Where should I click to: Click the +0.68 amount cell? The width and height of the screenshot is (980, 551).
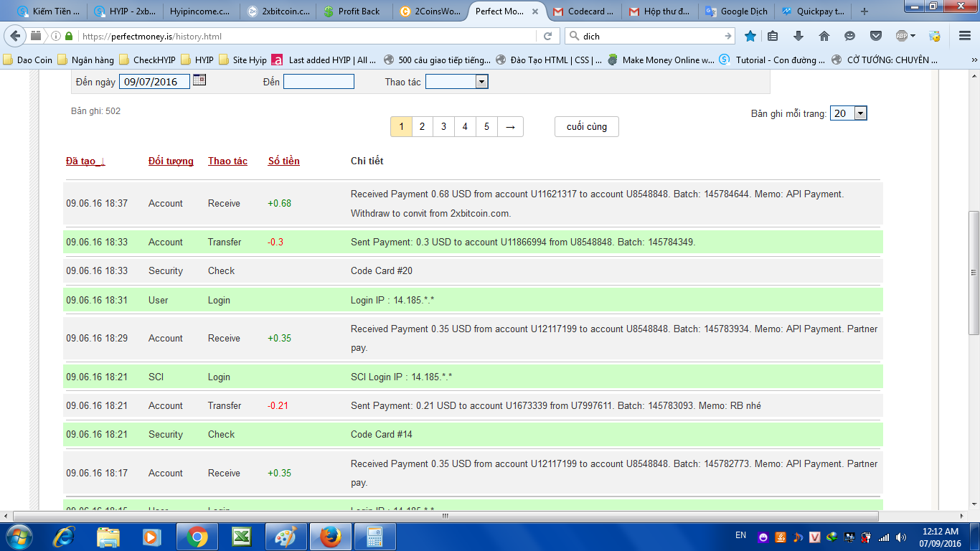280,204
